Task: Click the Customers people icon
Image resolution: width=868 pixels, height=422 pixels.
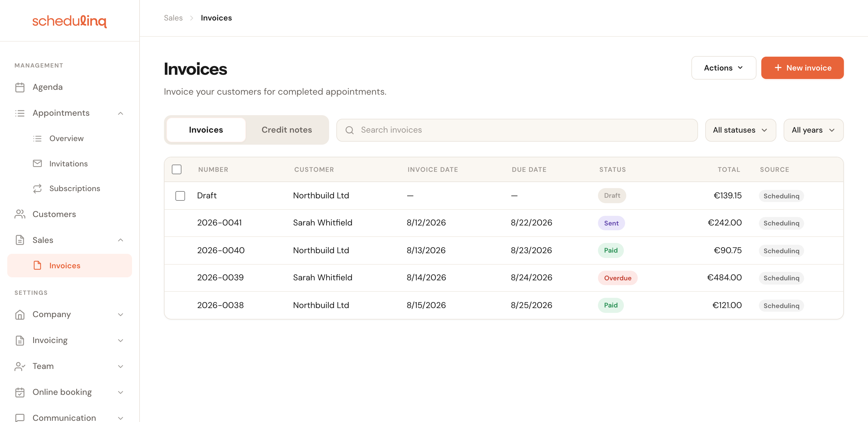Action: point(20,214)
